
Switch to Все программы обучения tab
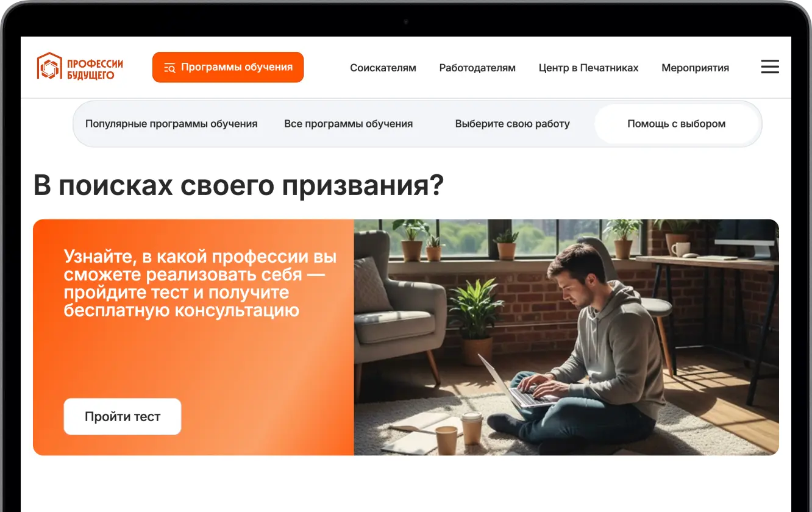click(x=348, y=124)
